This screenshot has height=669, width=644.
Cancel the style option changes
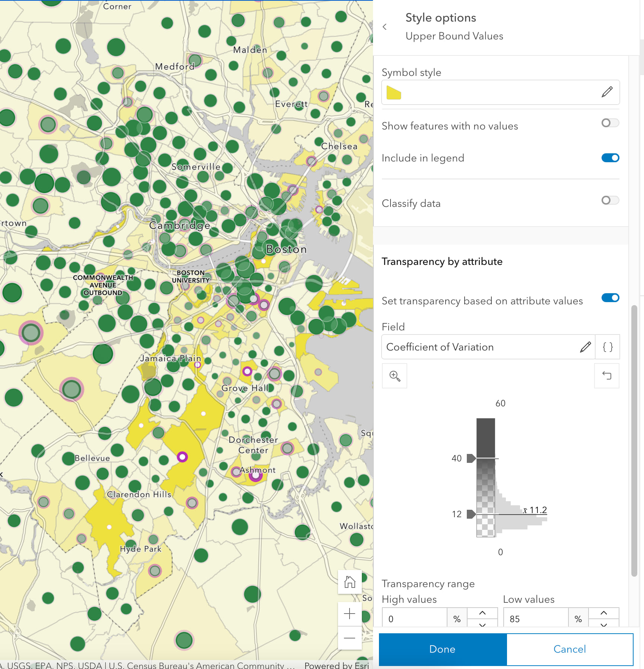(570, 649)
